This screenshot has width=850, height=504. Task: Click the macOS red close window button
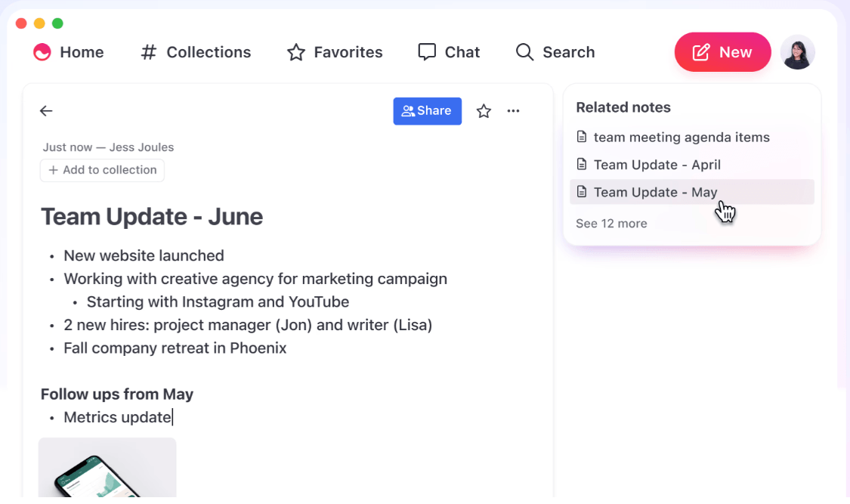coord(21,23)
